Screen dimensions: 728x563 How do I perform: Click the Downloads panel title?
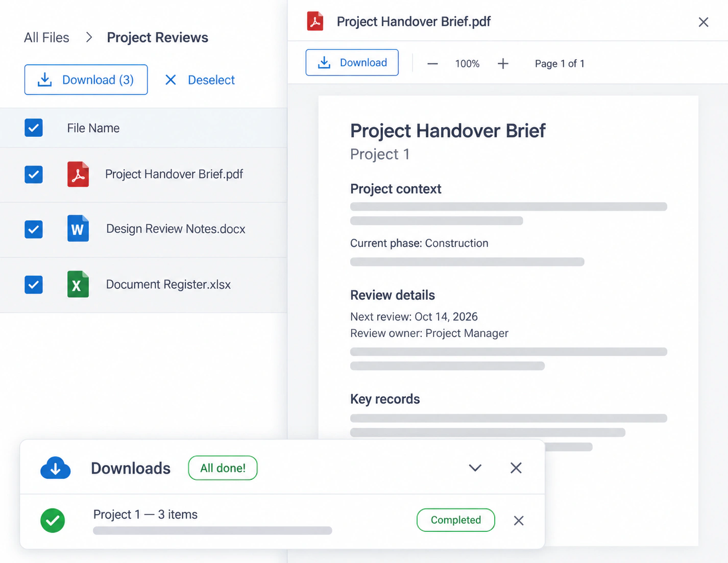tap(131, 468)
